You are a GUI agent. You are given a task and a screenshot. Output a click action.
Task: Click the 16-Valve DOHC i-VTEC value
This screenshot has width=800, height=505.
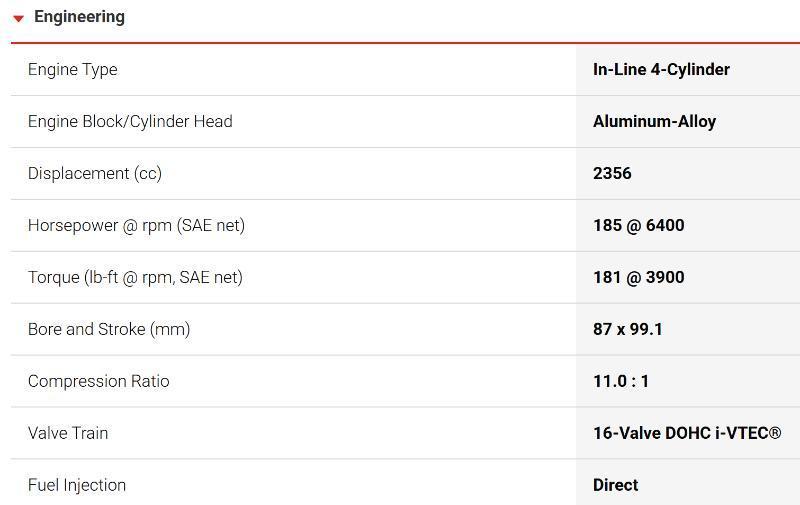pyautogui.click(x=686, y=434)
